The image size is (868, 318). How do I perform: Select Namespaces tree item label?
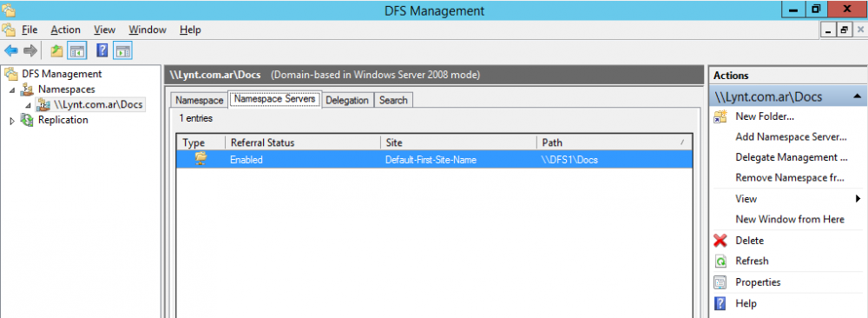(67, 89)
